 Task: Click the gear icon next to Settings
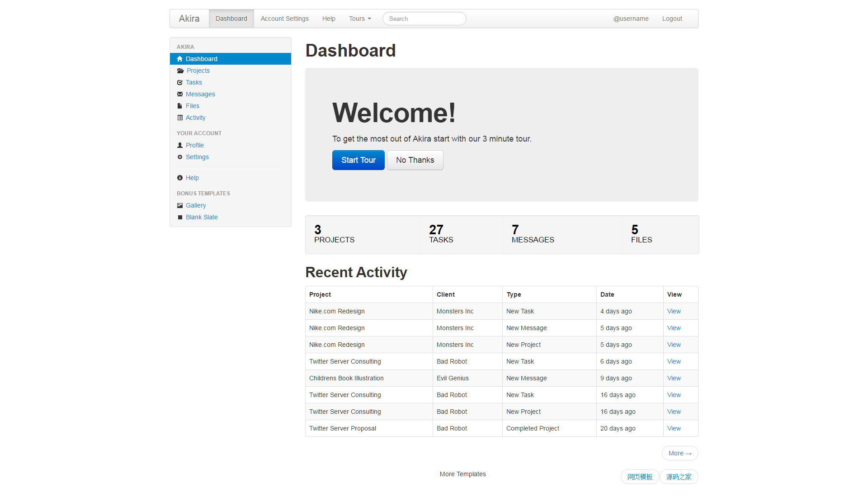180,157
